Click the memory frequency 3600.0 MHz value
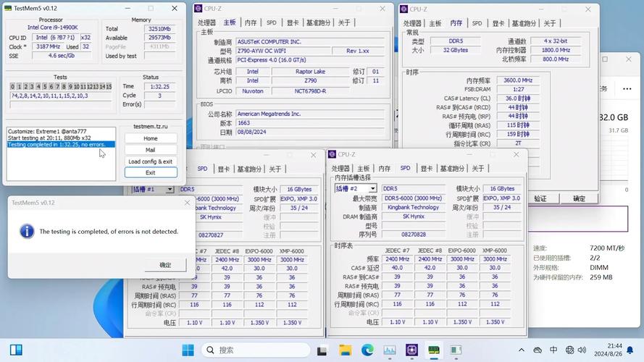The image size is (644, 362). coord(518,80)
